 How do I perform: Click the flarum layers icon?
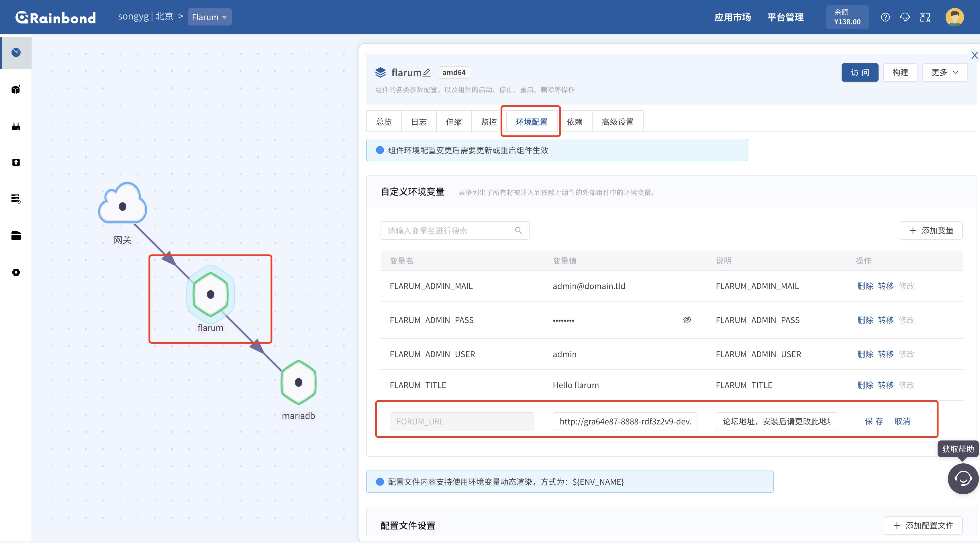coord(381,72)
